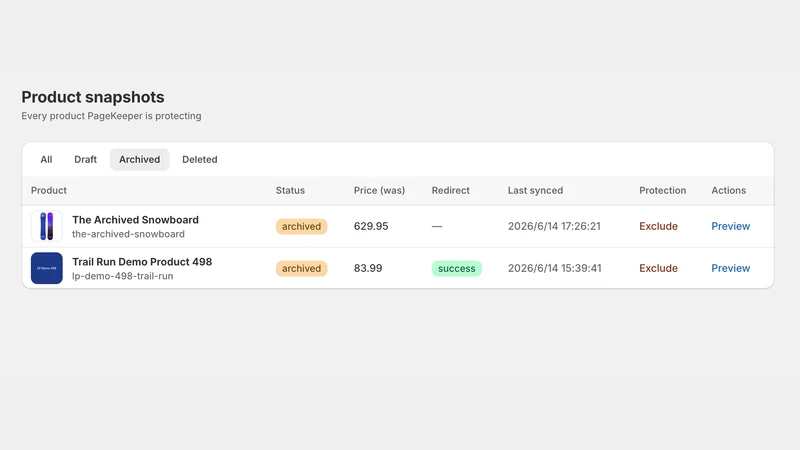The image size is (800, 450).
Task: Click the Product column header
Action: tap(48, 190)
